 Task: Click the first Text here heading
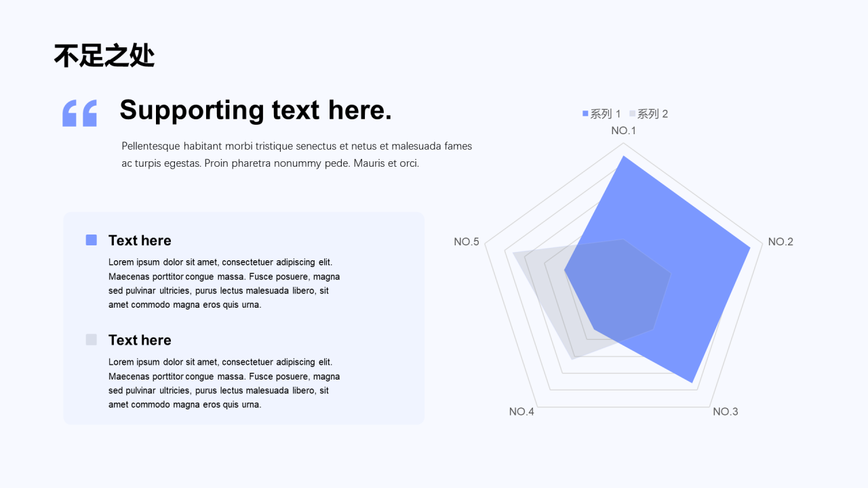point(140,241)
